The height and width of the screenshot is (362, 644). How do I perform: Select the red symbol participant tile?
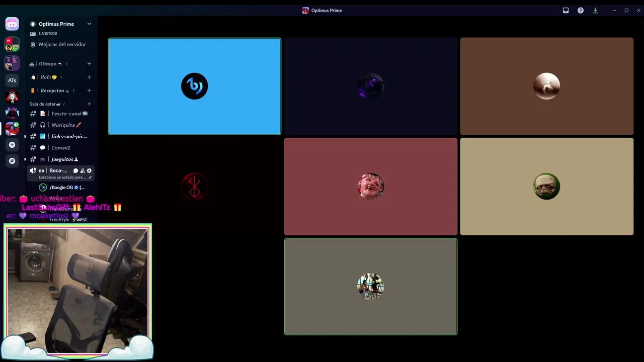click(195, 187)
